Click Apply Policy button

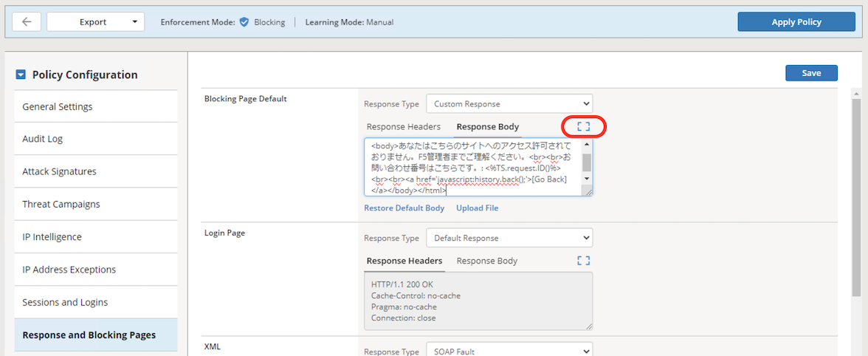(796, 22)
